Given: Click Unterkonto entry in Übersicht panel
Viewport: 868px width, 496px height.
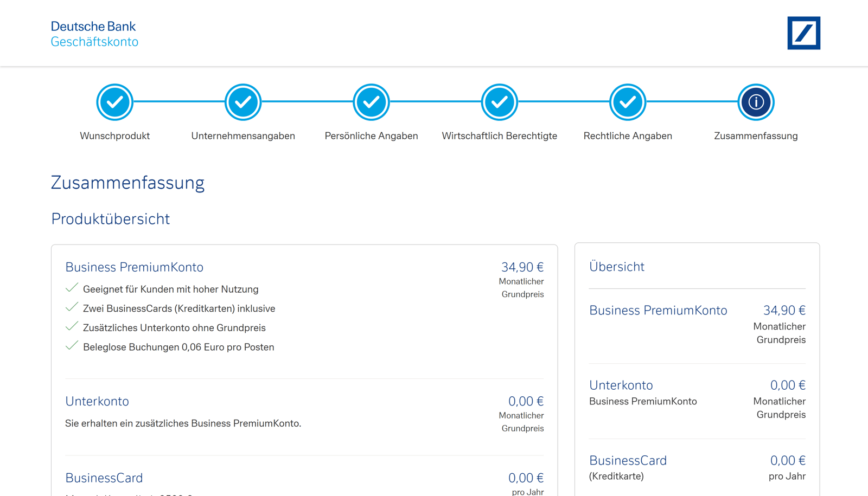Looking at the screenshot, I should (621, 385).
